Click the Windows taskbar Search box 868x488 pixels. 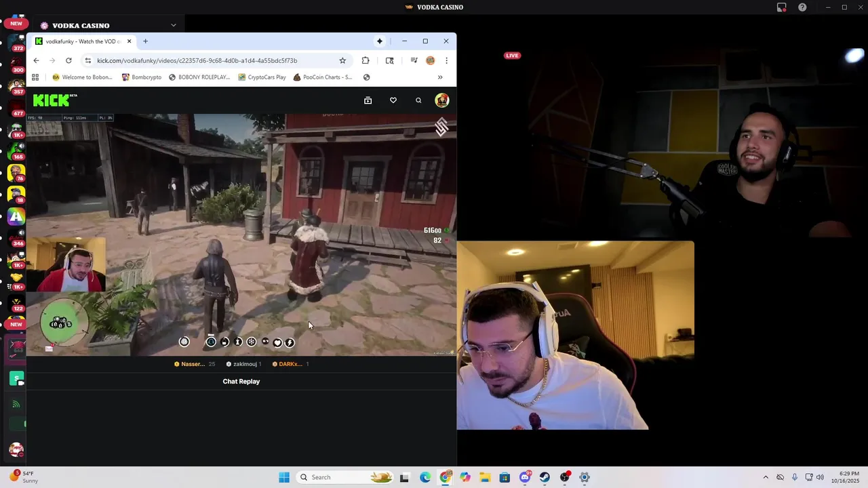point(345,477)
